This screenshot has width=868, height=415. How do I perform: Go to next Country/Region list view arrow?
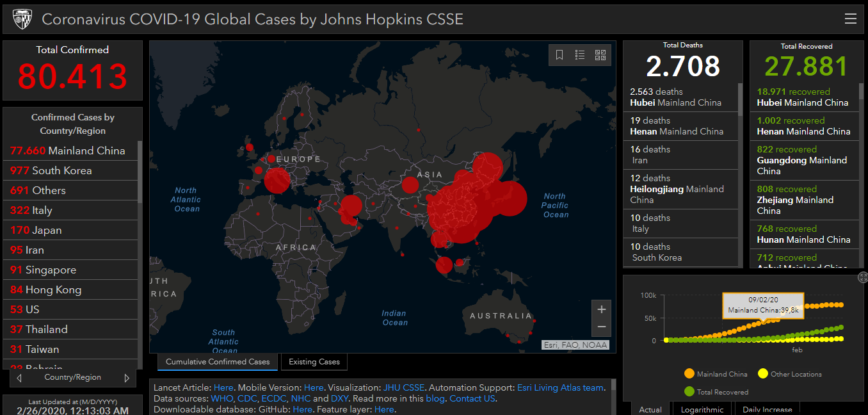tap(127, 378)
